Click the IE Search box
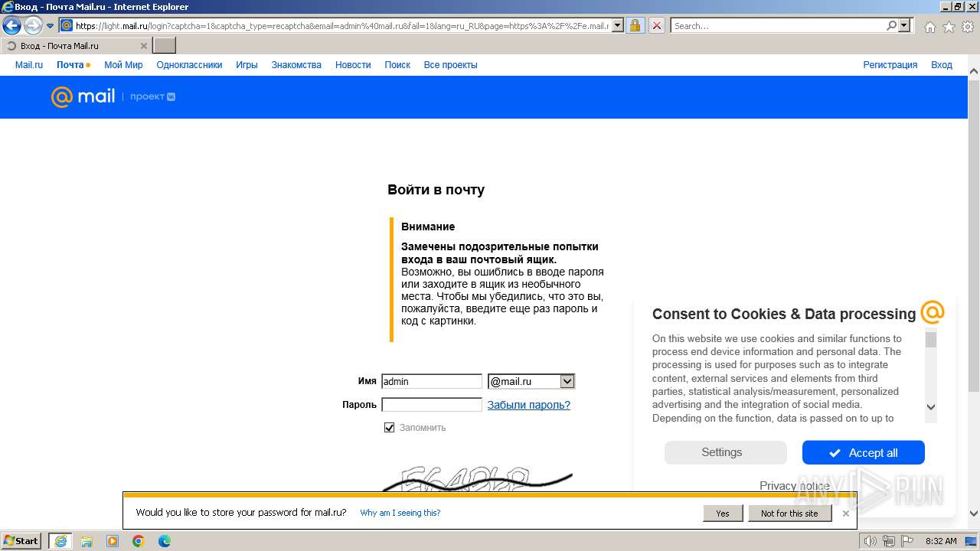Image resolution: width=980 pixels, height=551 pixels. [x=778, y=26]
